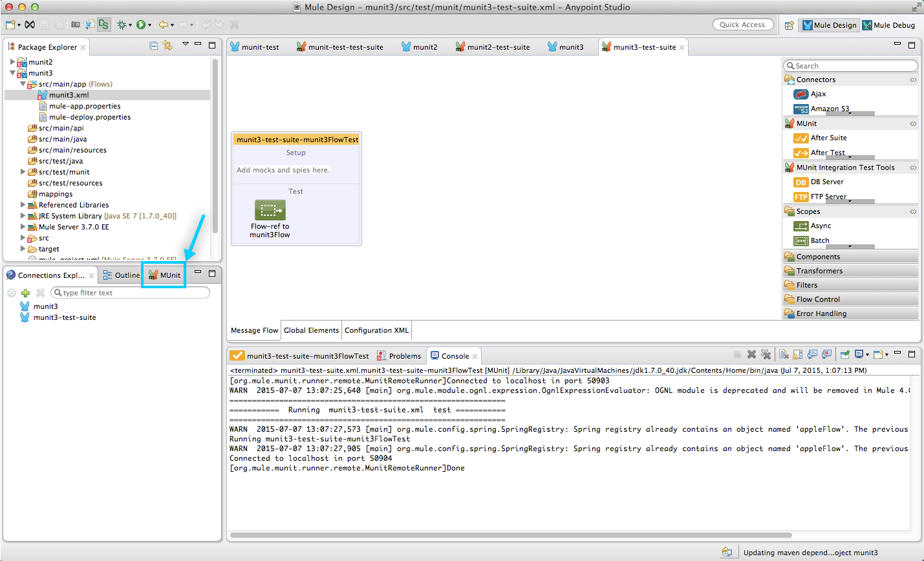Viewport: 924px width, 561px height.
Task: Click the green plus add connection icon
Action: (26, 293)
